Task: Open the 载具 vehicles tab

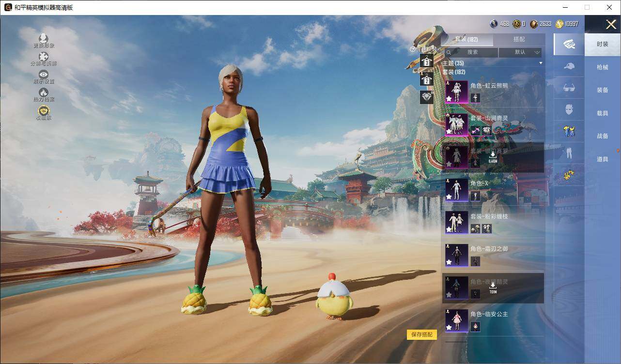Action: [x=602, y=113]
